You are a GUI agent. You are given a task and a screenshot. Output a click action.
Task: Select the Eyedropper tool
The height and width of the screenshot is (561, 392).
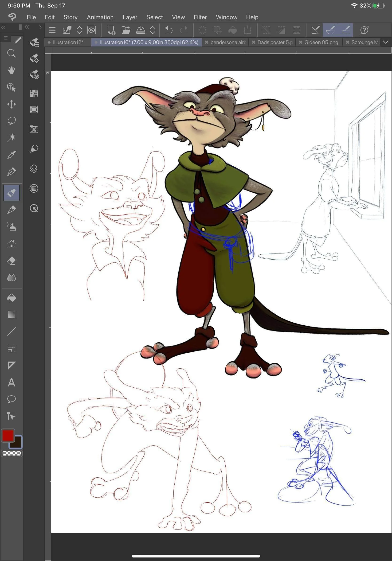point(11,155)
